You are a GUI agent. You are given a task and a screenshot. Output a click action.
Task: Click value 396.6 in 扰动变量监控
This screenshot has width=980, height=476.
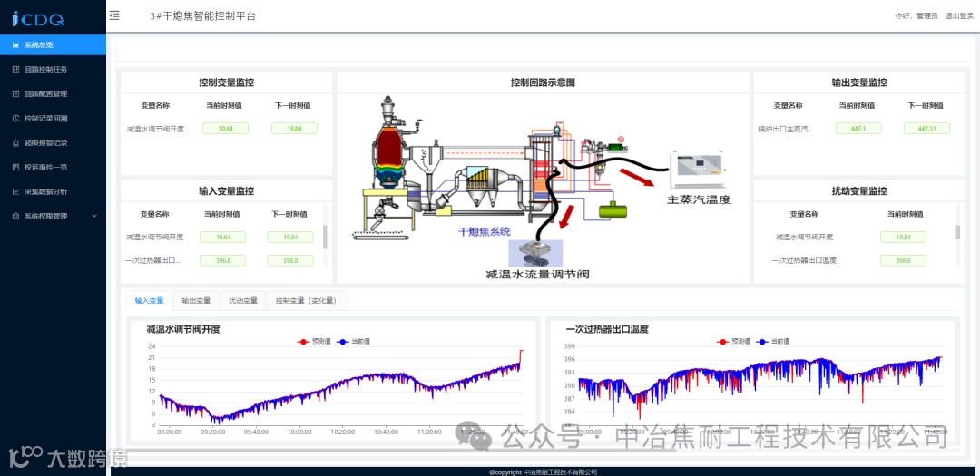coord(903,260)
